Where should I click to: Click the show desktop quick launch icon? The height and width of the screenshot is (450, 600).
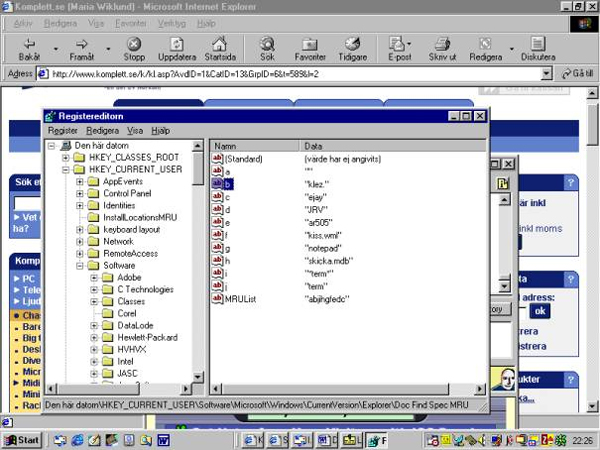coord(60,440)
